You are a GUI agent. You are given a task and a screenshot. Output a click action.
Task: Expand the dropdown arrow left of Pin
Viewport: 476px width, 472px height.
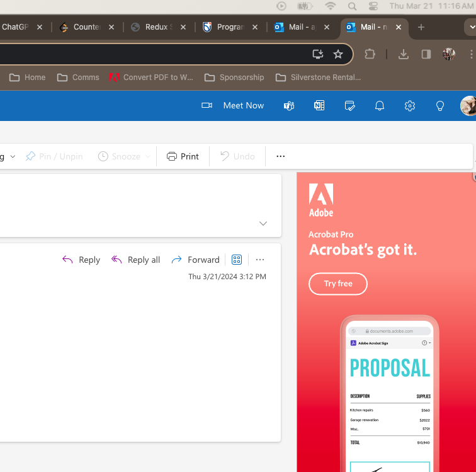pyautogui.click(x=13, y=156)
